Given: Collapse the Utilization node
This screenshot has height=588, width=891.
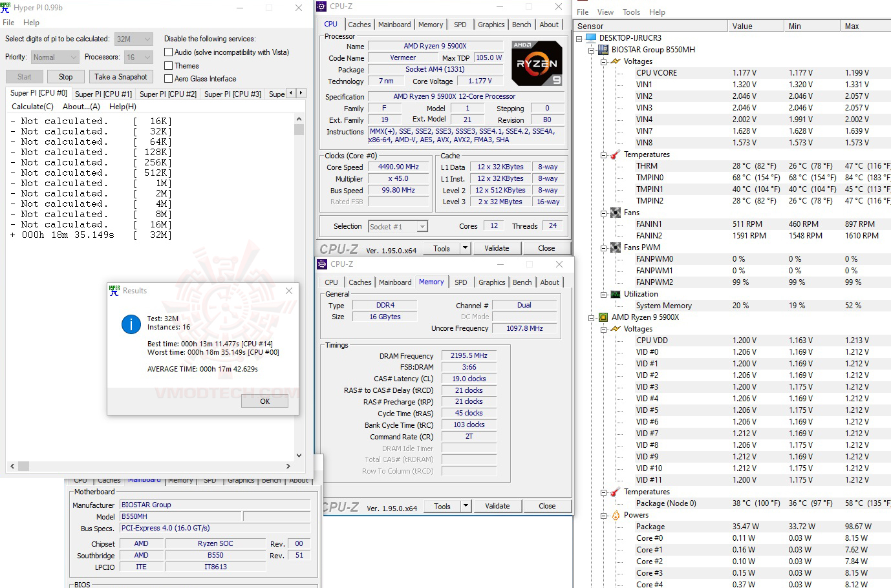Looking at the screenshot, I should (604, 294).
